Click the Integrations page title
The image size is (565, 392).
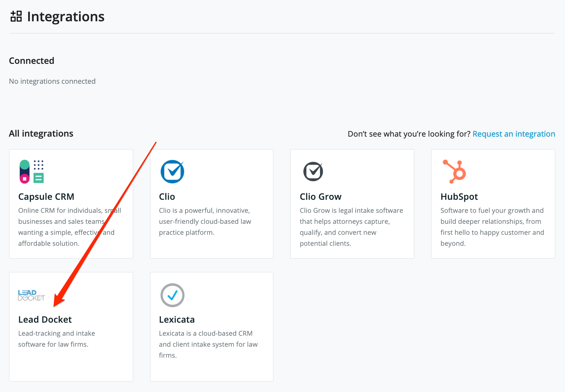66,16
